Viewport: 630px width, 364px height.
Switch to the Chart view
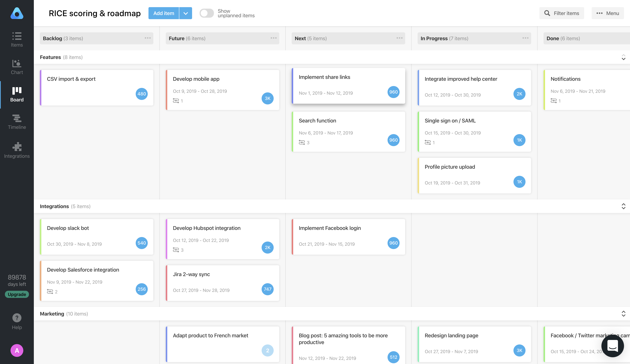(x=17, y=67)
